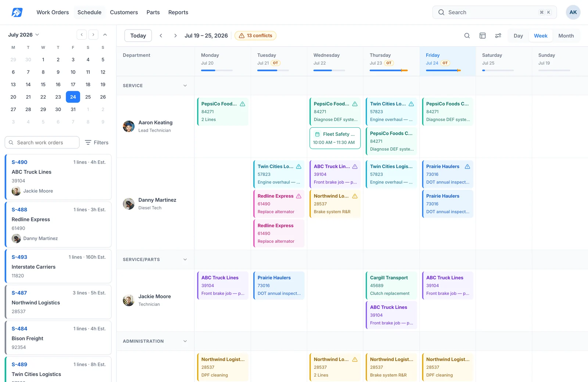Click the Filters icon button
The image size is (588, 382).
[96, 142]
